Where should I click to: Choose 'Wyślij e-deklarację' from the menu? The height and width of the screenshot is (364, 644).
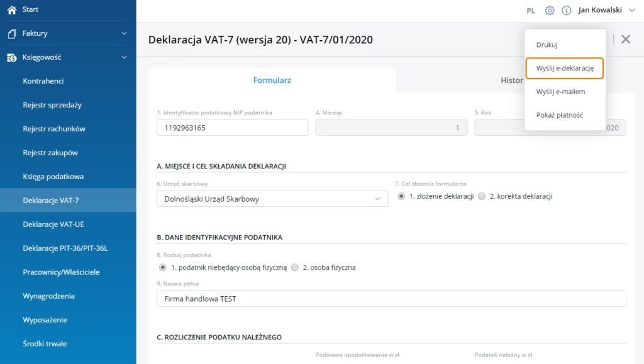[x=564, y=68]
